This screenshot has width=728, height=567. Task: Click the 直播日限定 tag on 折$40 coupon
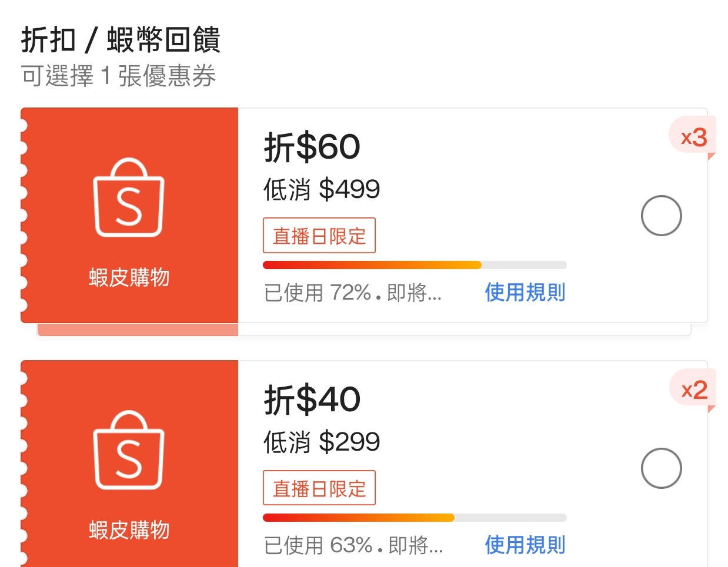coord(319,488)
